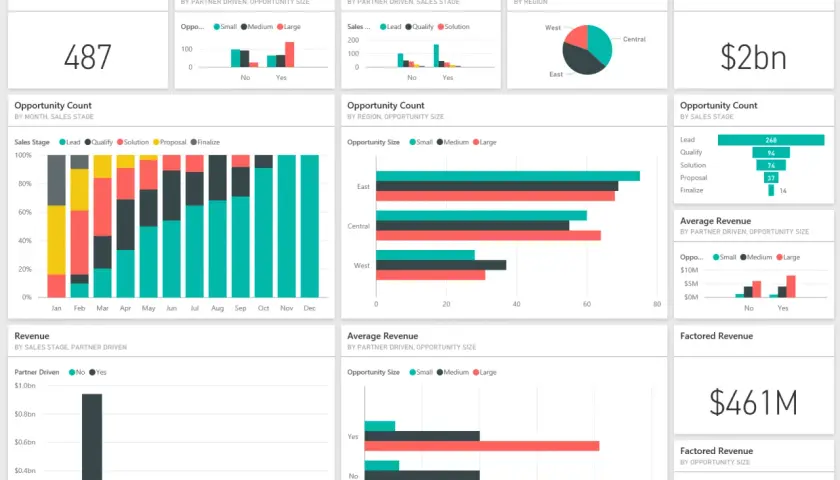The height and width of the screenshot is (480, 840).
Task: Select the teal Small bar for Central region
Action: (x=482, y=215)
